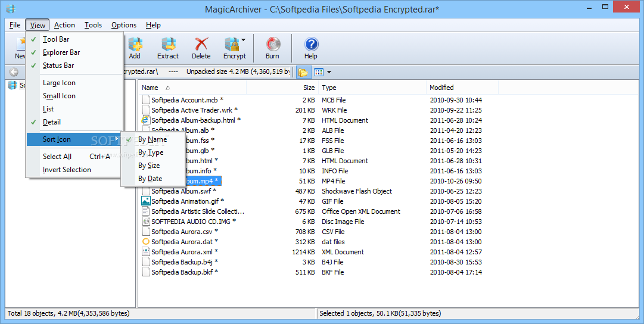Select Softpedia Backup.bkf file
This screenshot has width=644, height=324.
tap(185, 272)
